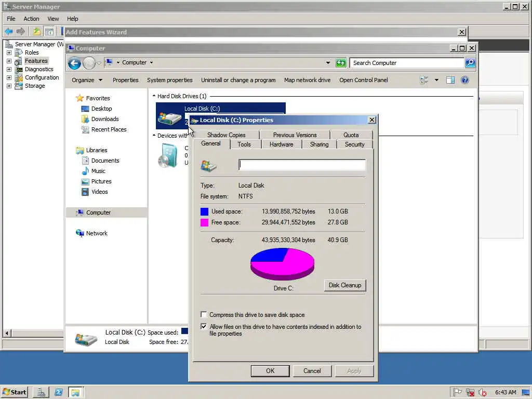Click the change view icon in Explorer toolbar
This screenshot has width=532, height=399.
424,80
